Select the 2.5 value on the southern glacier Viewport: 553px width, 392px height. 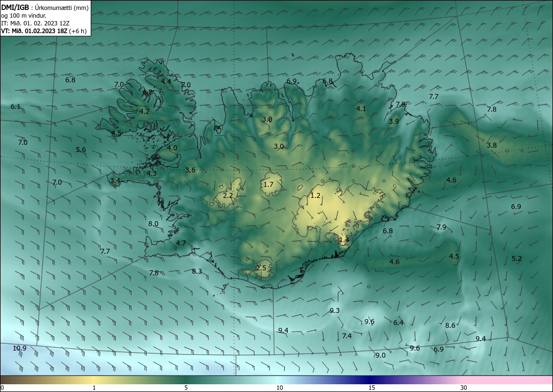261,268
